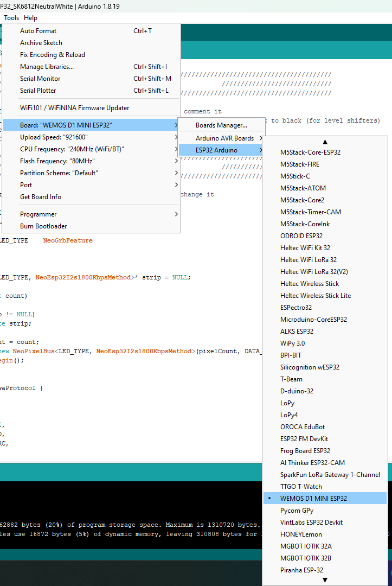This screenshot has width=392, height=586.
Task: Choose OROCA EduBot
Action: [x=325, y=427]
